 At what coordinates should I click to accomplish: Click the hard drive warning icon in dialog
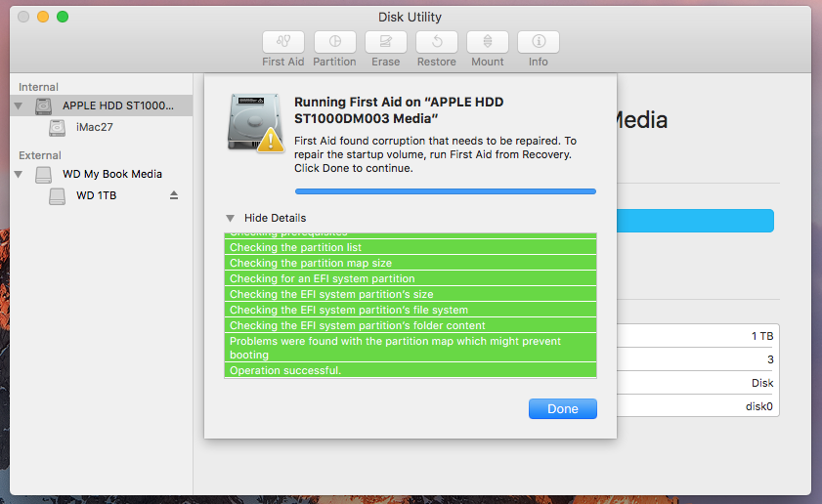click(x=255, y=124)
